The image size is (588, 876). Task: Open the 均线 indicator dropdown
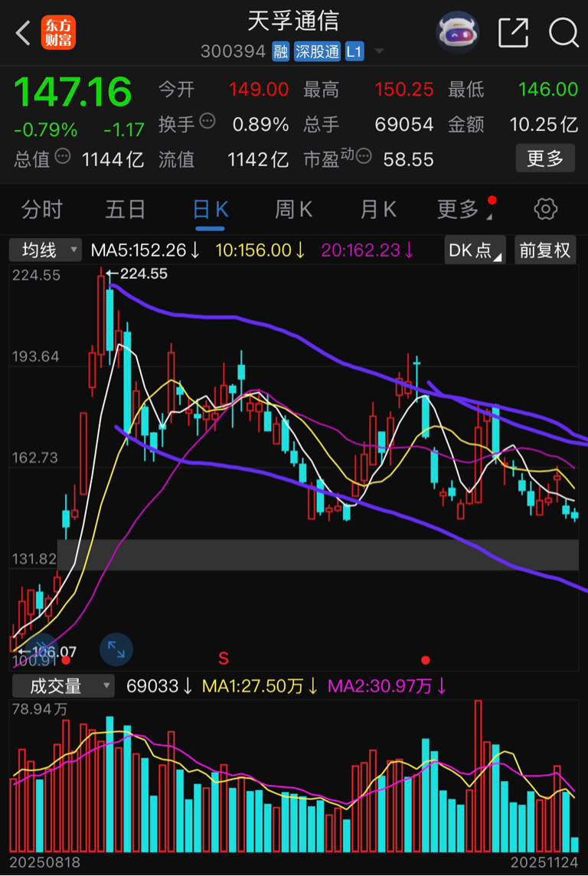[x=45, y=250]
